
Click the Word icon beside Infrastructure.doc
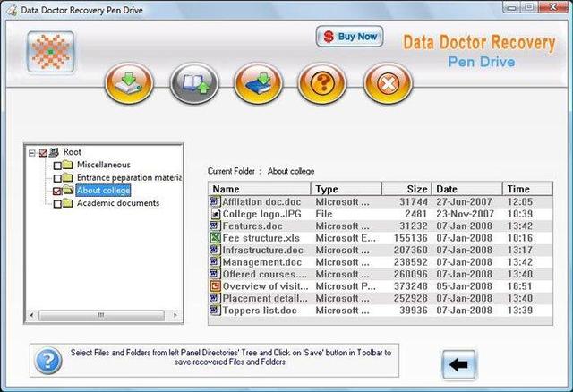[x=215, y=250]
